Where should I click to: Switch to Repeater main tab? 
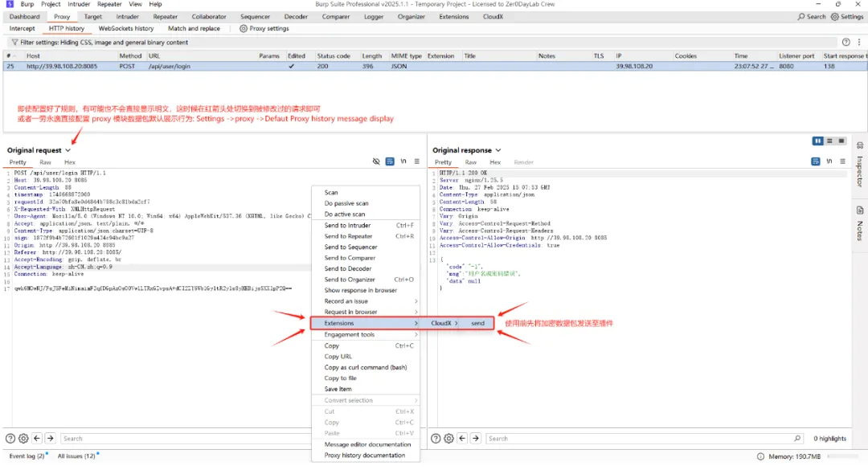(165, 17)
